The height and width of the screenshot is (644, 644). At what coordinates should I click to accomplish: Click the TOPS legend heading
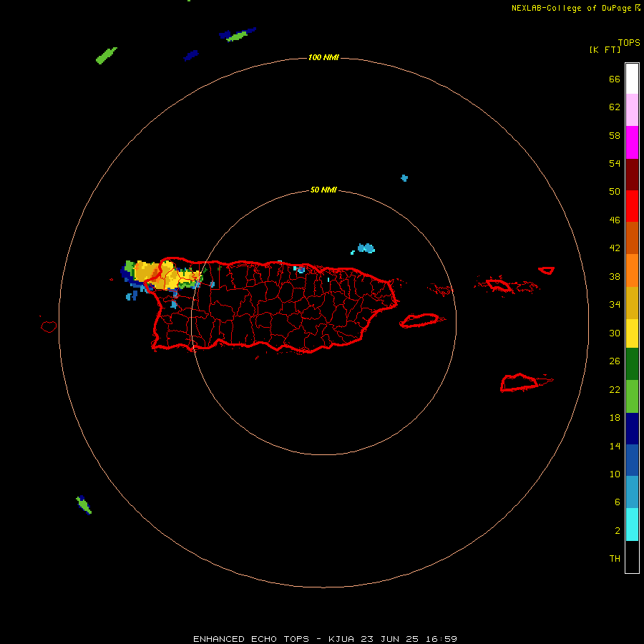click(x=629, y=42)
